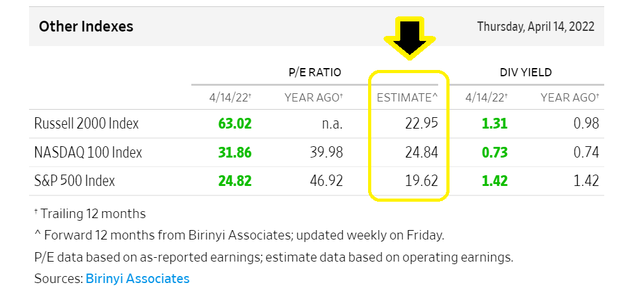Click Russell 2000 dividend yield 1.31
This screenshot has height=295, width=644.
tap(494, 123)
